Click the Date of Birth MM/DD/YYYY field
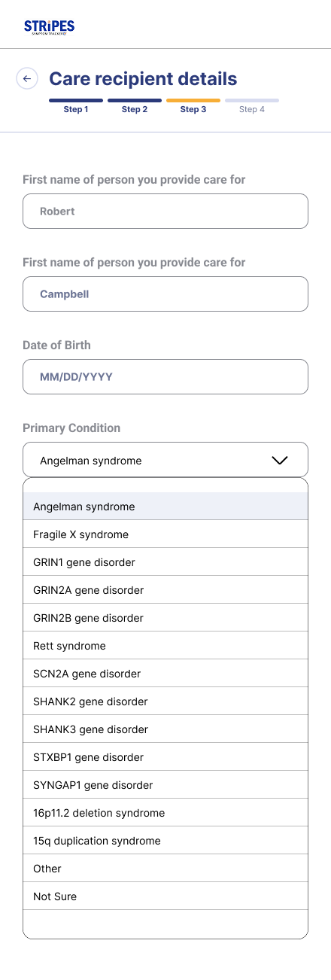The height and width of the screenshot is (980, 331). tap(165, 377)
